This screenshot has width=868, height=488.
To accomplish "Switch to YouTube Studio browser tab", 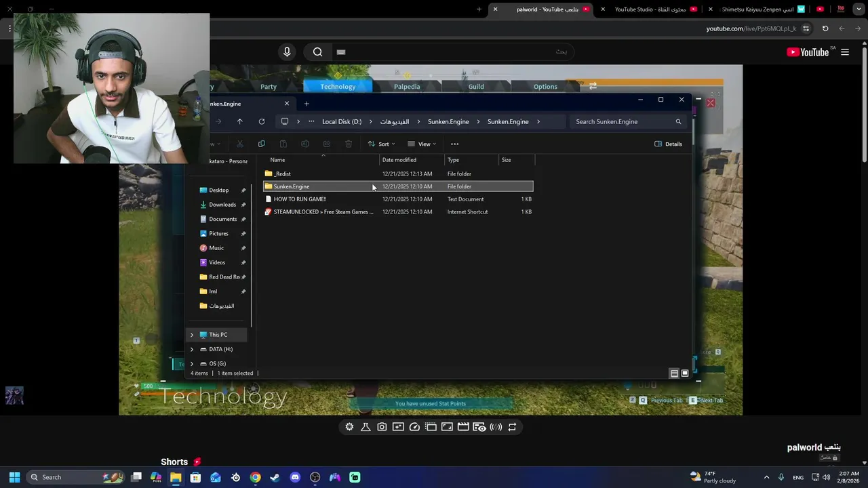I will tap(650, 9).
